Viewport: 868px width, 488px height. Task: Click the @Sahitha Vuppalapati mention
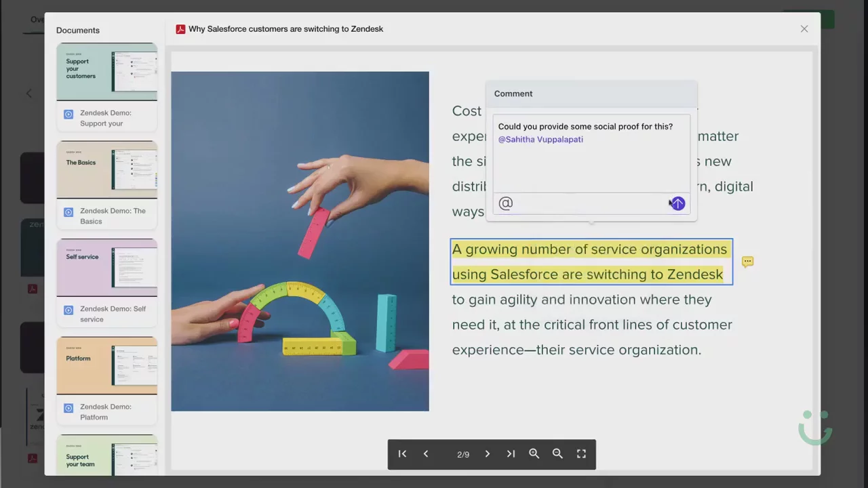click(540, 140)
